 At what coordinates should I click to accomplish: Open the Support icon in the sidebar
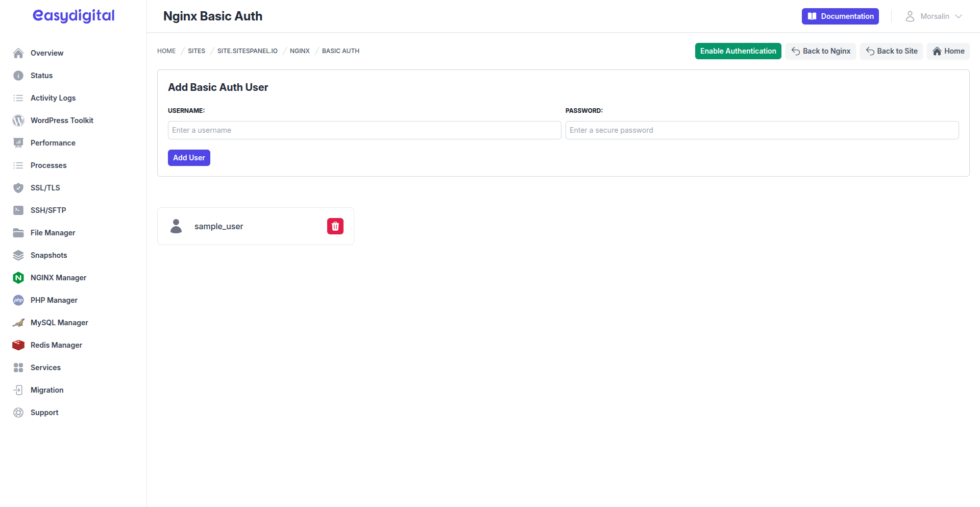point(18,412)
